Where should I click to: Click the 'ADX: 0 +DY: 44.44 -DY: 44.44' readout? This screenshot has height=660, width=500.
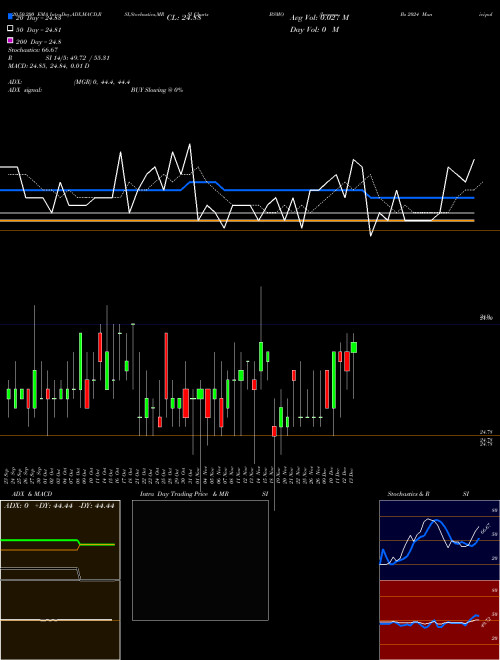point(59,506)
